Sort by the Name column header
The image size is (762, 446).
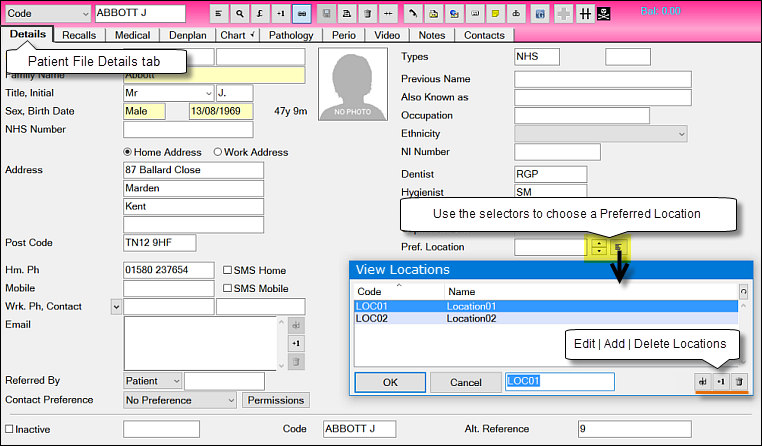click(x=591, y=292)
